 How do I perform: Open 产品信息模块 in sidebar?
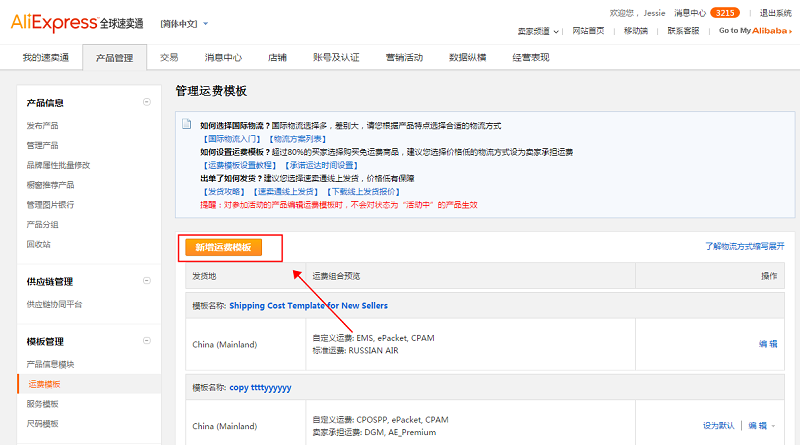(50, 364)
